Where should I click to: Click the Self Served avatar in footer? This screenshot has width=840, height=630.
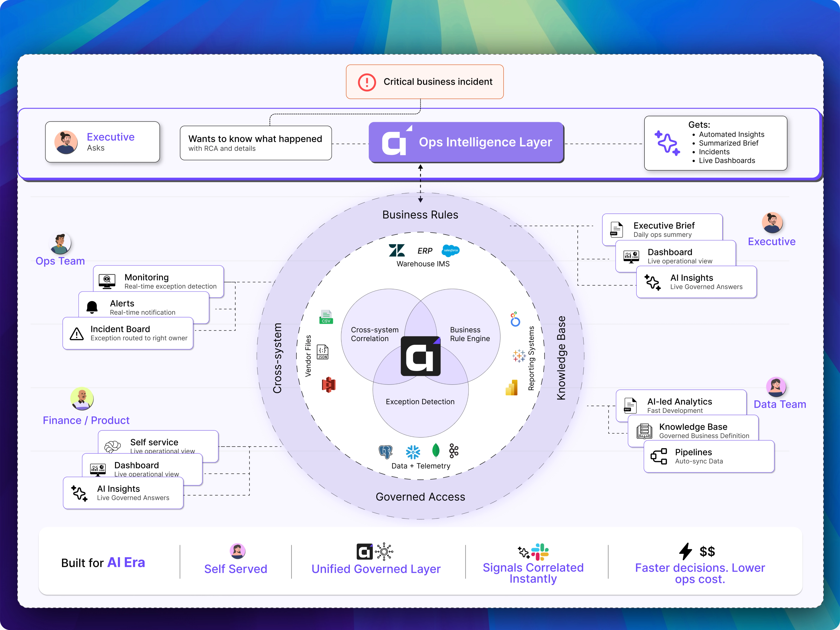(238, 551)
